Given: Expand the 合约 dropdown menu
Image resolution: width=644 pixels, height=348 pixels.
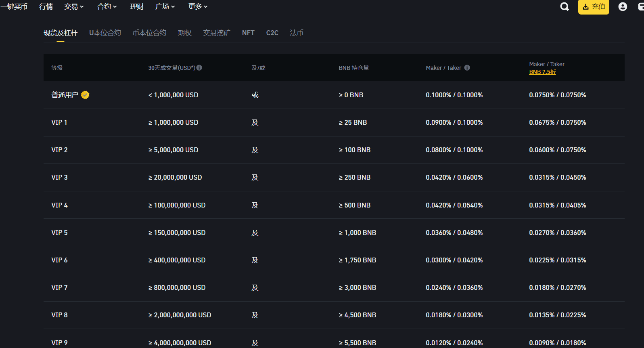Looking at the screenshot, I should point(107,6).
